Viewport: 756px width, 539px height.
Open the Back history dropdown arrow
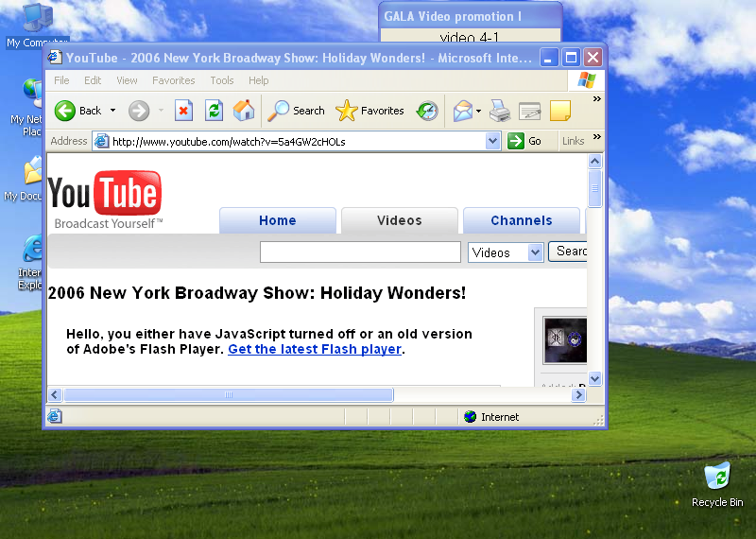112,111
